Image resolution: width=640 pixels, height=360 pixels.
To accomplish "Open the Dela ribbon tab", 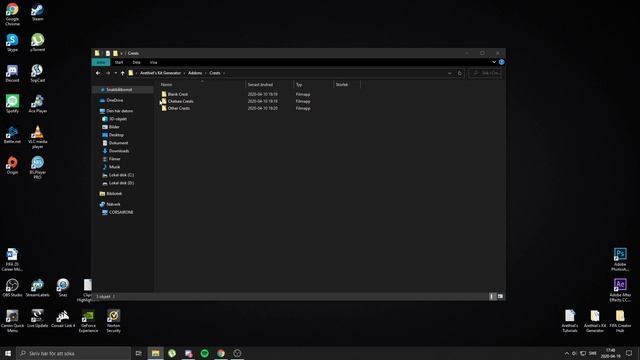I will (136, 62).
